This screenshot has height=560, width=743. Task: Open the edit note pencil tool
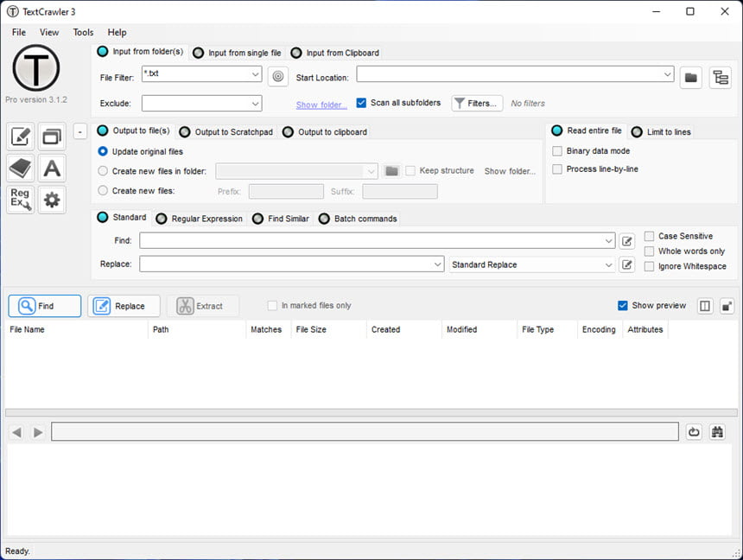[21, 137]
